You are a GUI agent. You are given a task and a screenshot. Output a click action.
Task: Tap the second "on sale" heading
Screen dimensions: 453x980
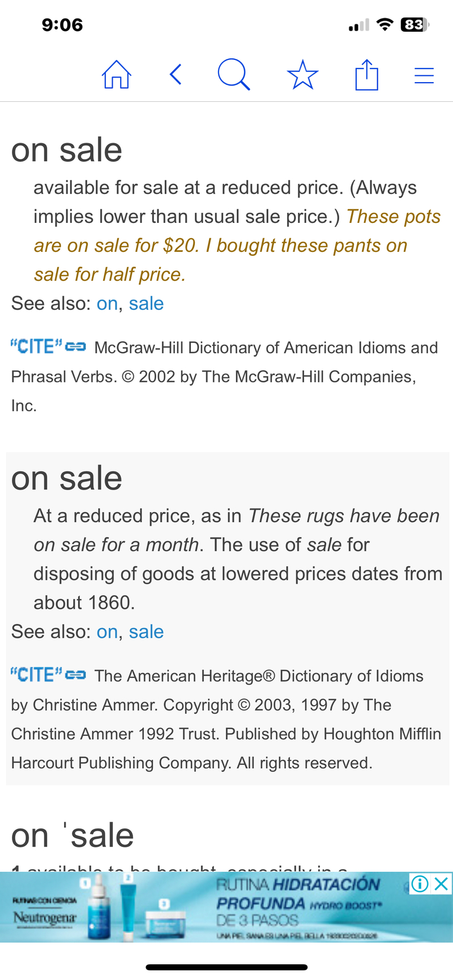(x=67, y=478)
